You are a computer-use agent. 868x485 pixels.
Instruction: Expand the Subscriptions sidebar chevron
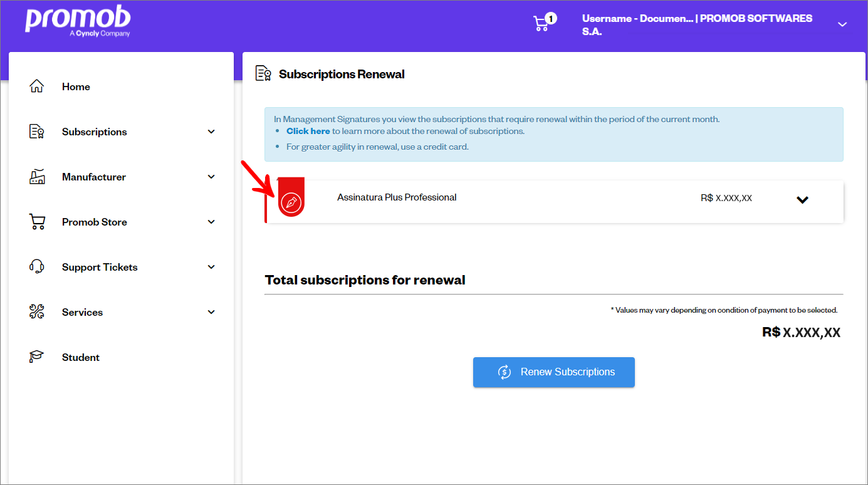[x=211, y=132]
